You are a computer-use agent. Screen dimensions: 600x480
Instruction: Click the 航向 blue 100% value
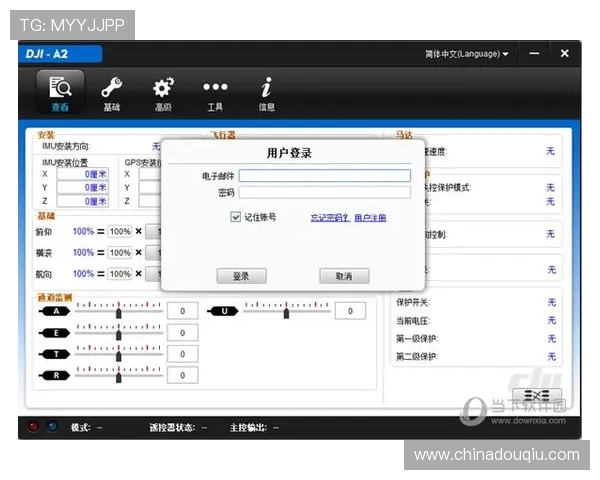click(83, 274)
